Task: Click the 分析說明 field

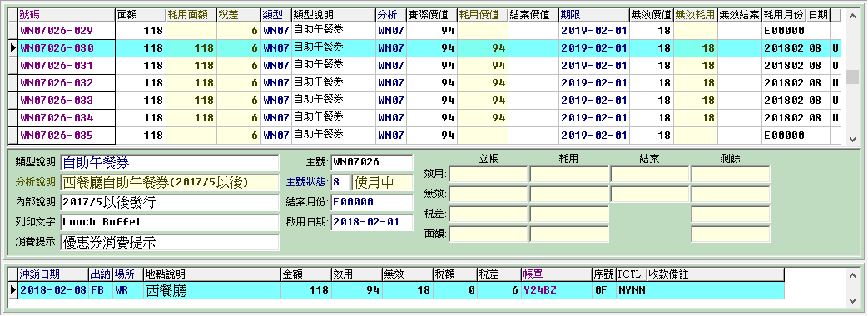Action: (170, 183)
